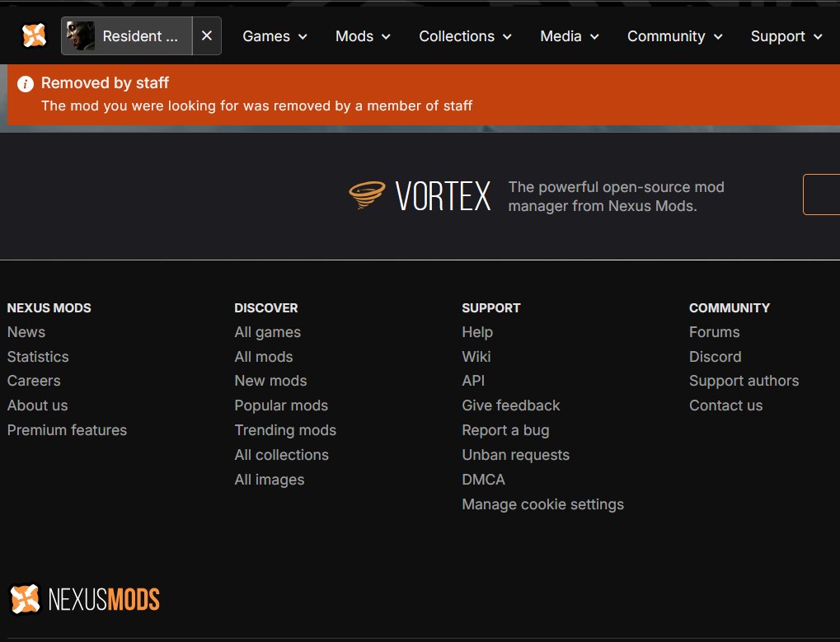Go to Popular mods
This screenshot has width=840, height=642.
pyautogui.click(x=281, y=405)
